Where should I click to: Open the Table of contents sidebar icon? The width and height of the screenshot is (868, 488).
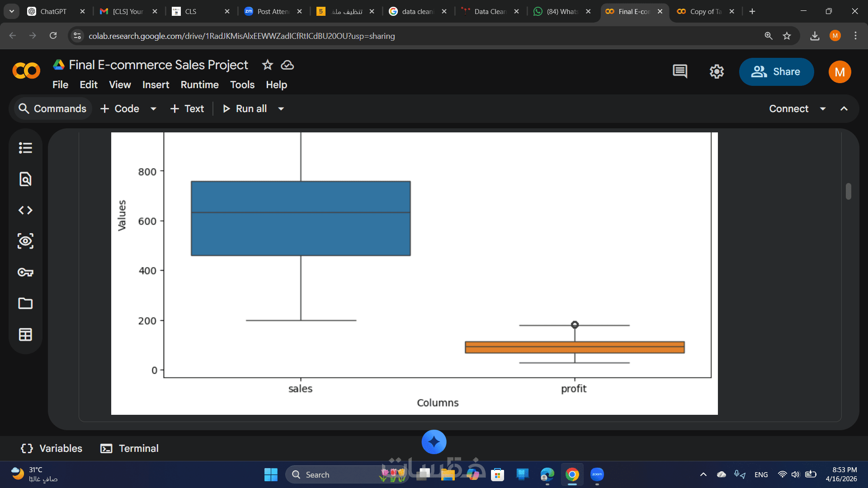25,148
